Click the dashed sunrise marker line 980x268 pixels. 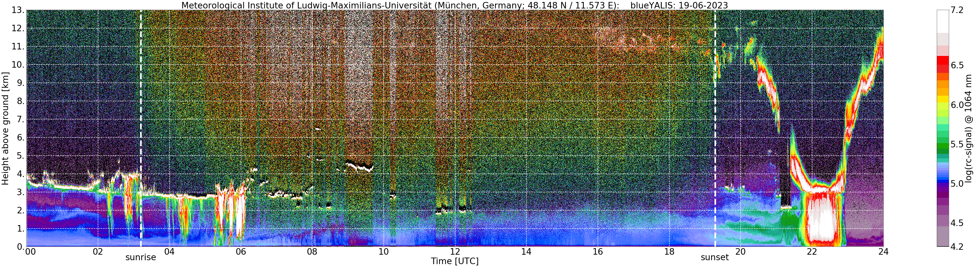click(x=141, y=129)
